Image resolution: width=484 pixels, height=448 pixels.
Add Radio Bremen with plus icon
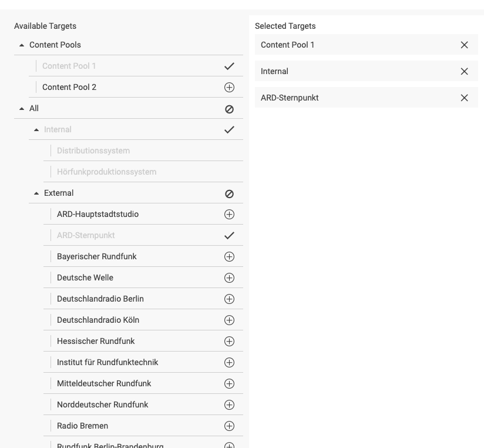pyautogui.click(x=229, y=426)
